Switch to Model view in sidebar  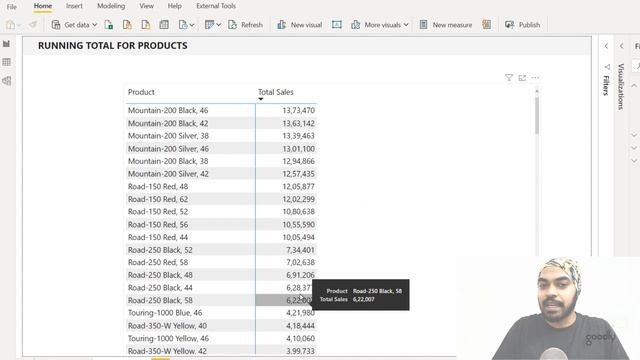click(x=7, y=80)
